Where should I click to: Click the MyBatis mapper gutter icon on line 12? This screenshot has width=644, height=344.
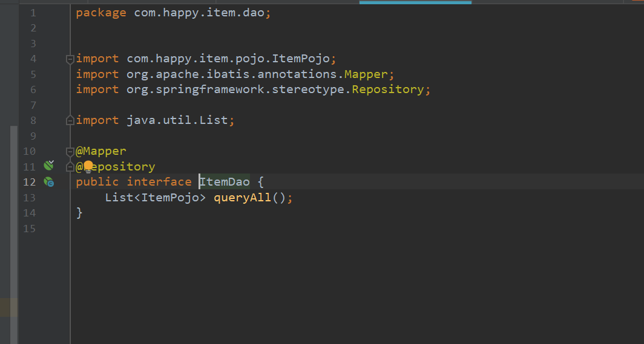49,181
